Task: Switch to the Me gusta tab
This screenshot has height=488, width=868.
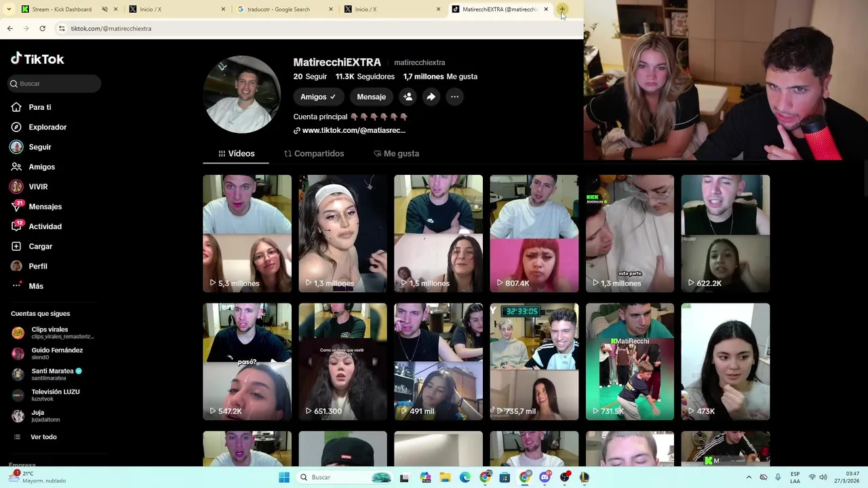Action: click(x=397, y=154)
